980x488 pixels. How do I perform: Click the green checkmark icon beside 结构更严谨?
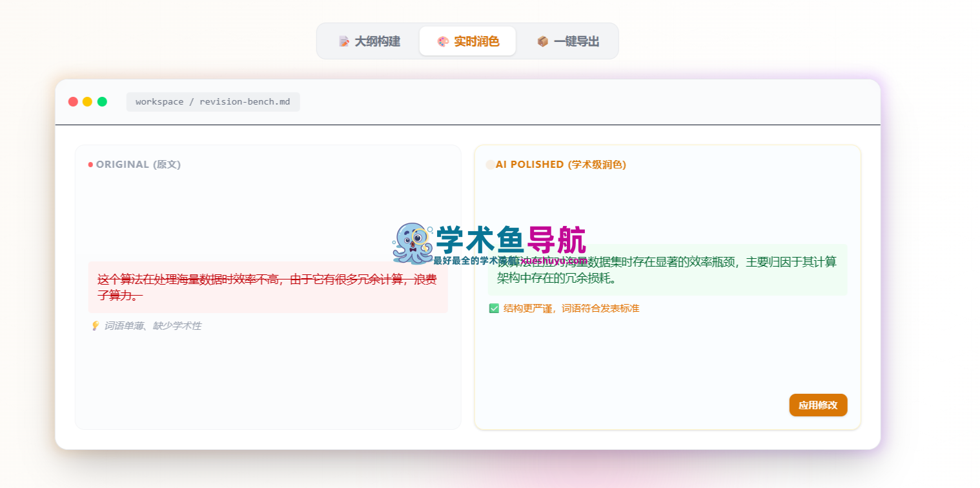tap(495, 309)
